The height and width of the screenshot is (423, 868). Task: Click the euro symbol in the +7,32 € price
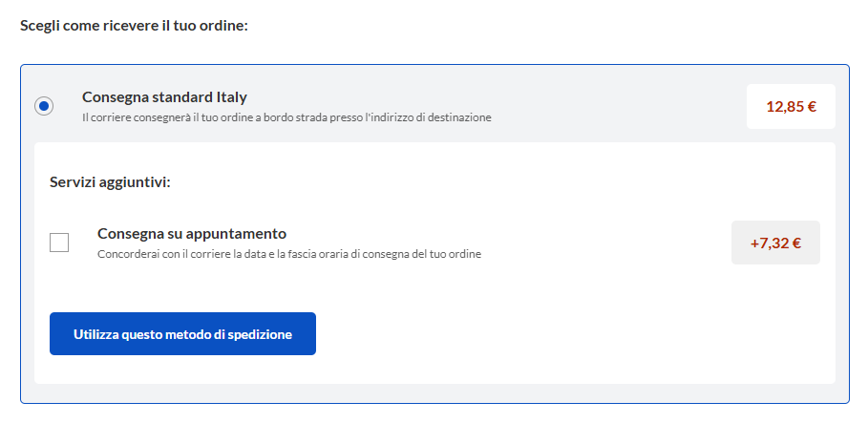(x=795, y=243)
